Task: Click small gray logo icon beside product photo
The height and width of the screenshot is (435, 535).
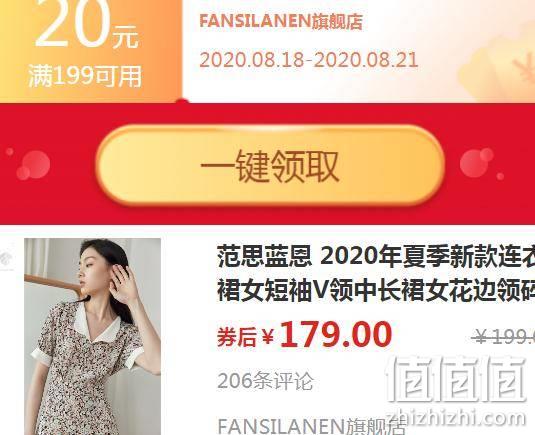Action: pyautogui.click(x=6, y=260)
